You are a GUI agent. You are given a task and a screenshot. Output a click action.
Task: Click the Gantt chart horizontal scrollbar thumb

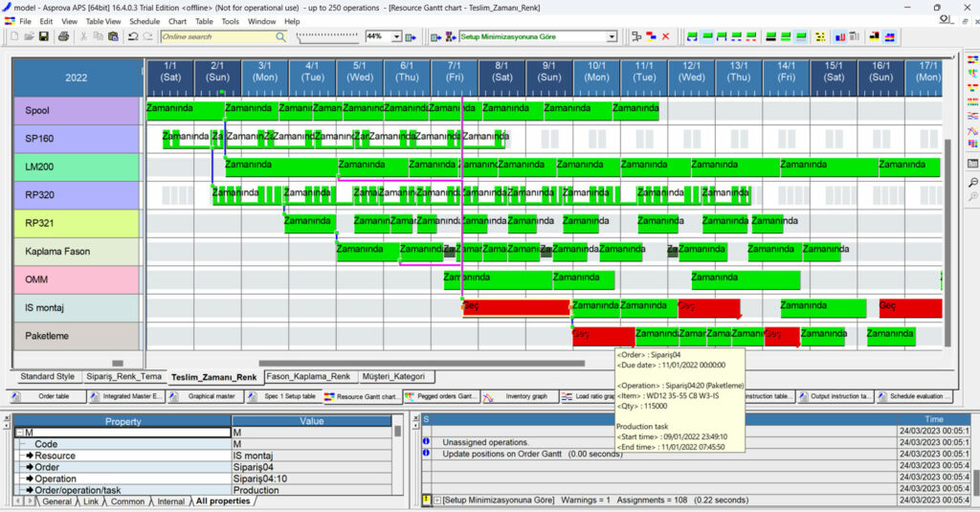(x=421, y=364)
